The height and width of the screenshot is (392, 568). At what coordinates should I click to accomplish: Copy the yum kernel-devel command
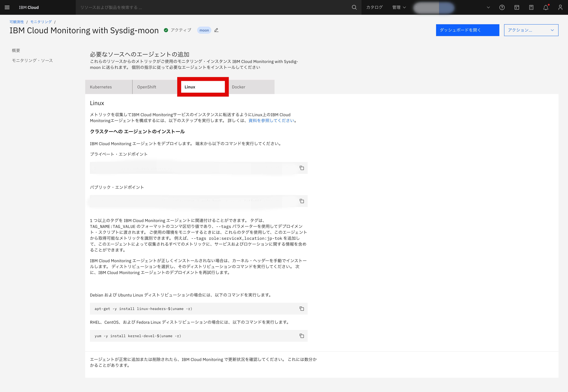point(302,336)
